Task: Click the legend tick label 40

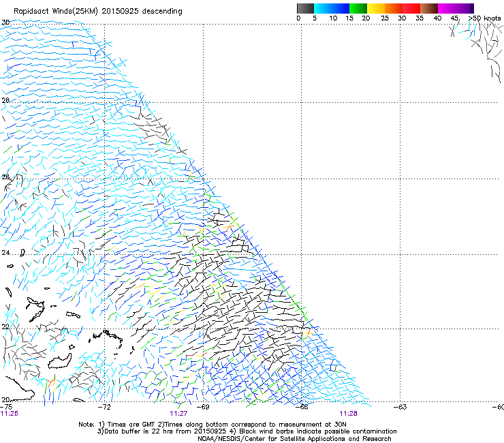Action: pyautogui.click(x=437, y=18)
